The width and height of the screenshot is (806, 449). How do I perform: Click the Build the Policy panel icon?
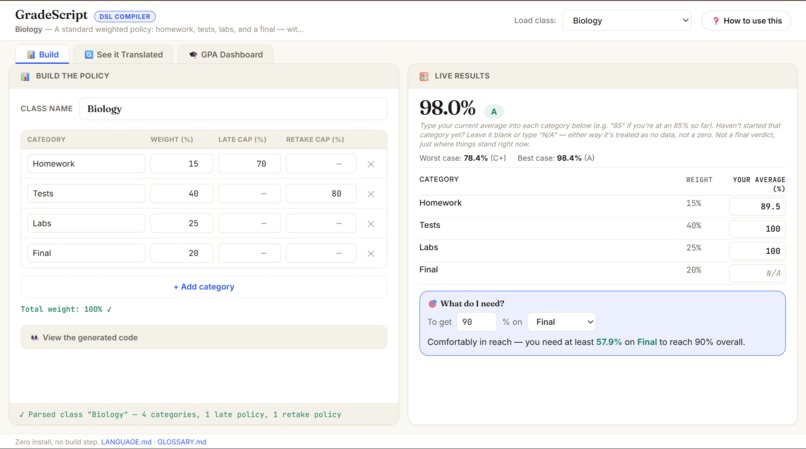tap(25, 76)
